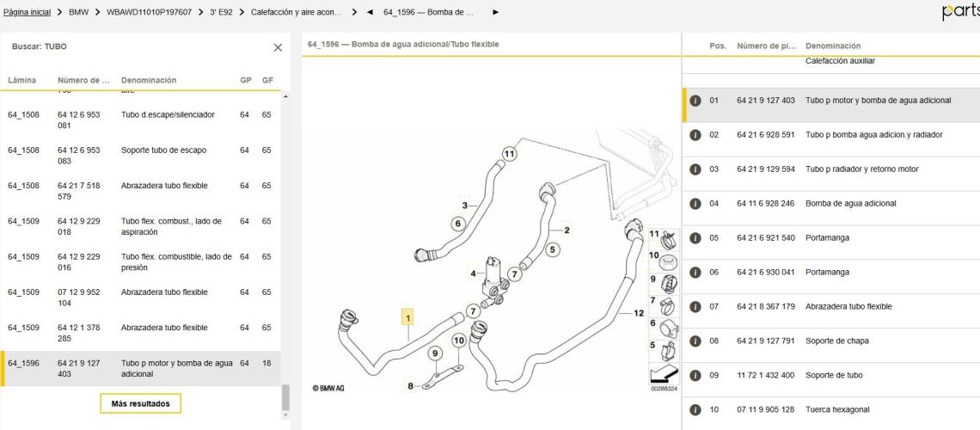Click part number 64 21 6 930 041
The width and height of the screenshot is (980, 430).
click(766, 273)
